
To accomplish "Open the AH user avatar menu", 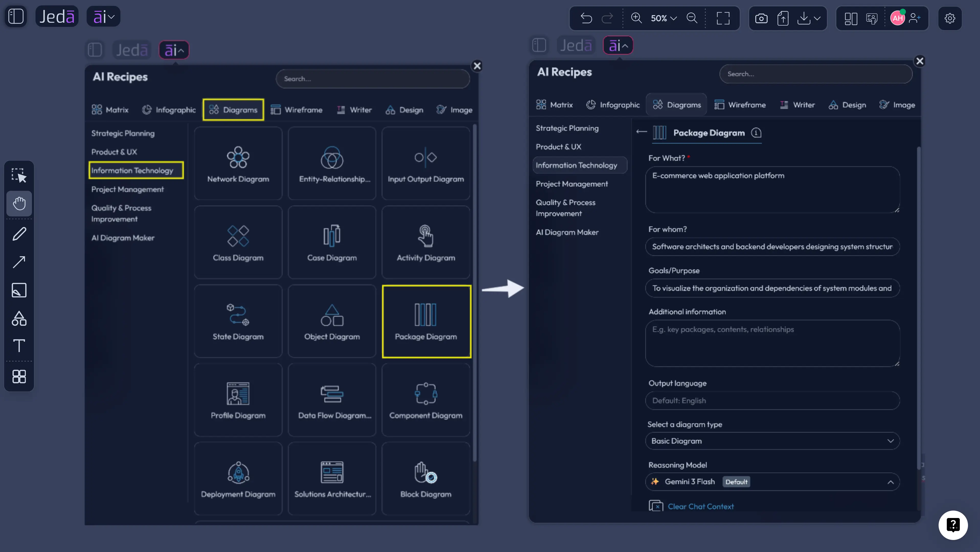I will pos(897,18).
